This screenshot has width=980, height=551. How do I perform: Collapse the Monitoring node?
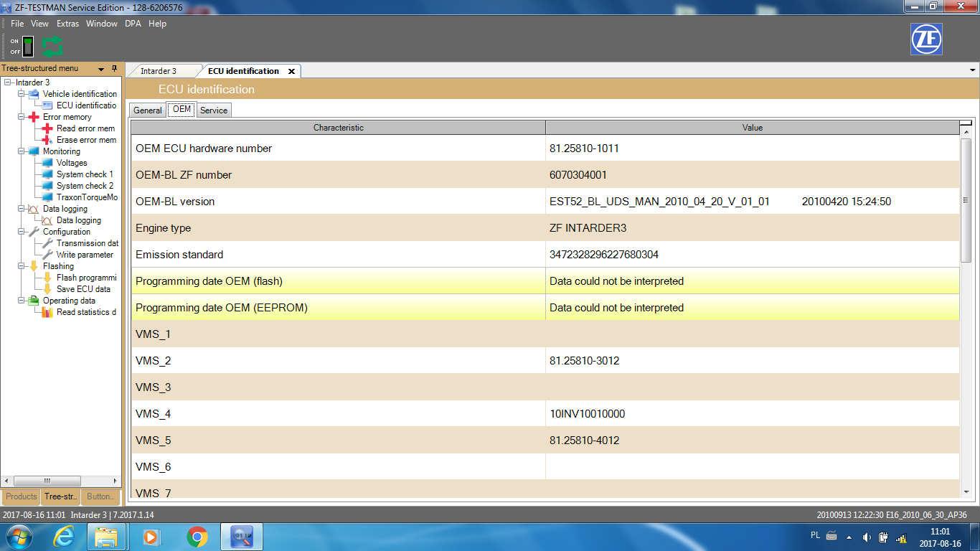click(21, 151)
